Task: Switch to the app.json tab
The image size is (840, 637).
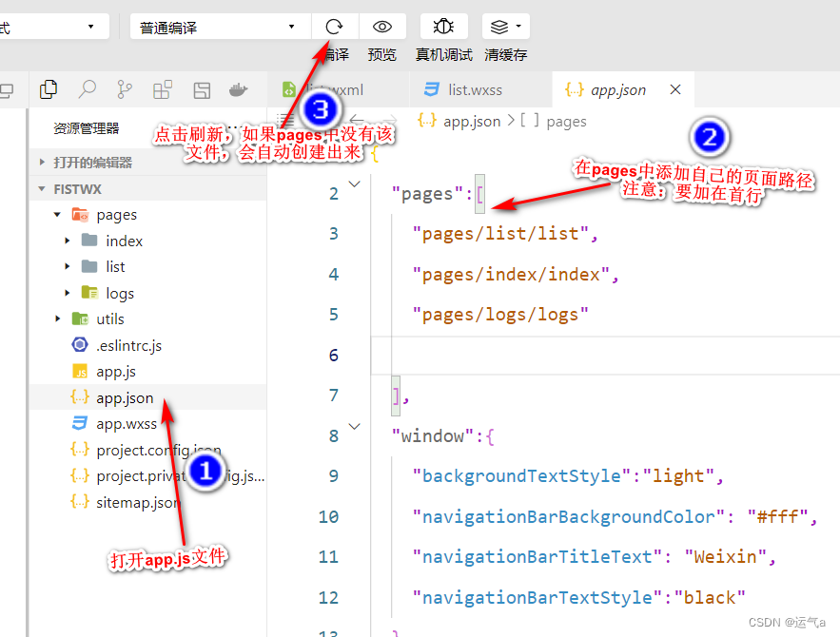Action: 617,90
